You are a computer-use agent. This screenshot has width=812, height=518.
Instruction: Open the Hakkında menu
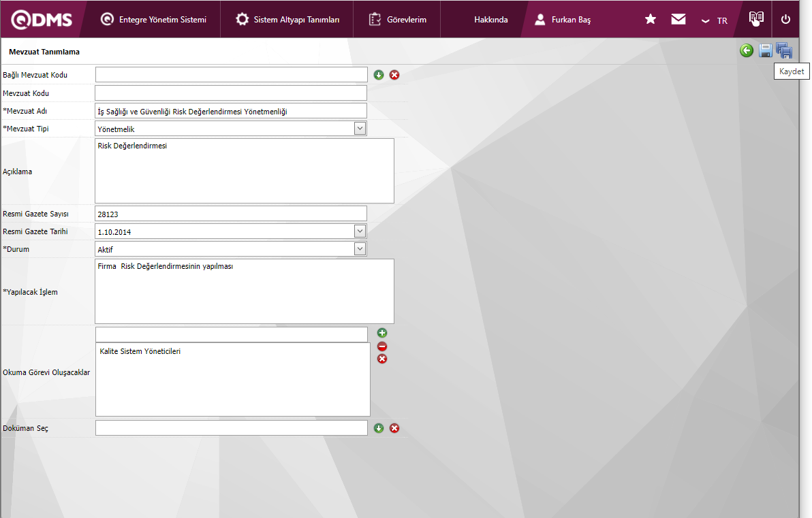point(491,20)
